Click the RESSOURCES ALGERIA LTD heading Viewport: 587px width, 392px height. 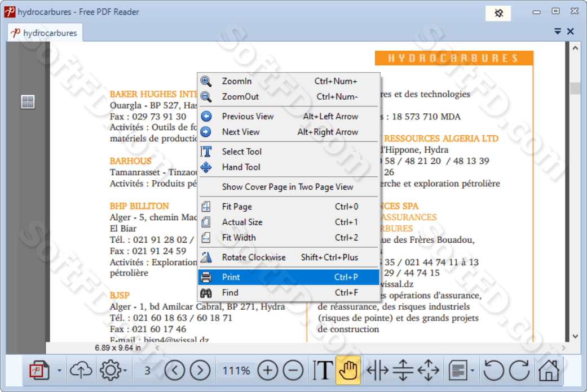pos(441,139)
